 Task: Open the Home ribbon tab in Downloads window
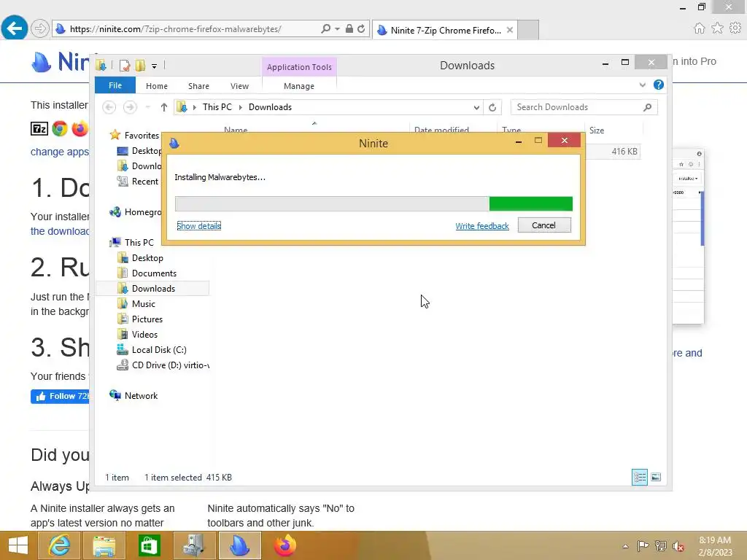[157, 86]
